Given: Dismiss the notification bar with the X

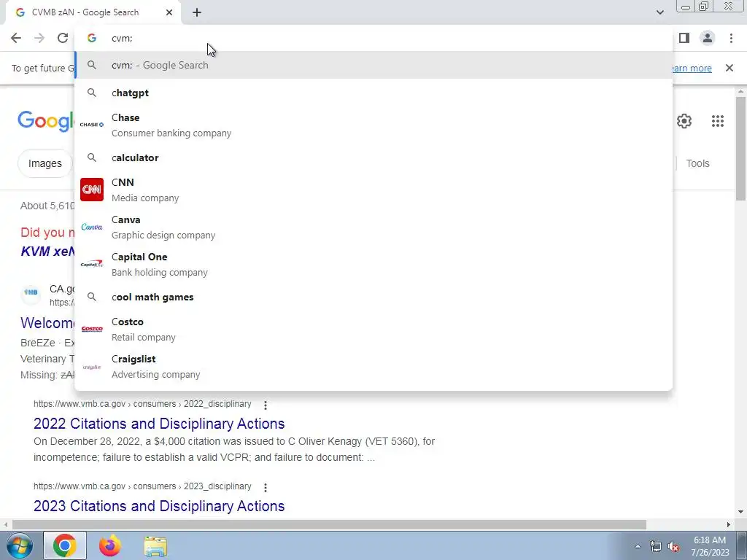Looking at the screenshot, I should pyautogui.click(x=729, y=68).
